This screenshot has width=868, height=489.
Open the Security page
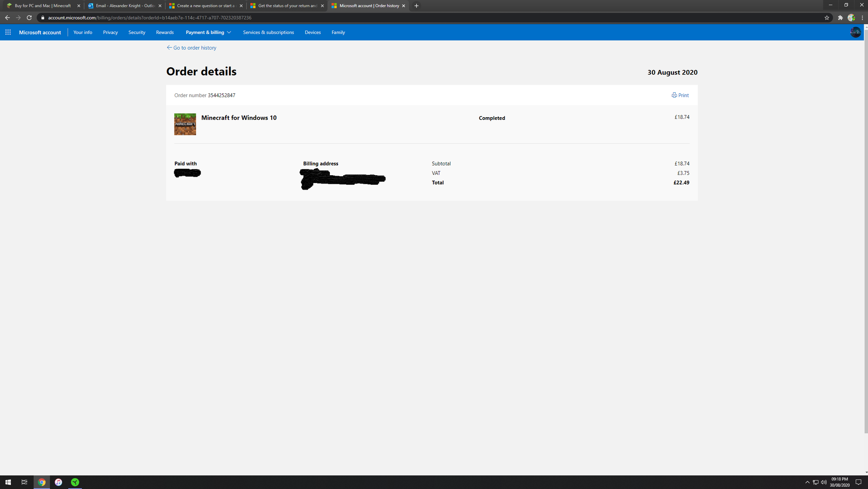[137, 32]
